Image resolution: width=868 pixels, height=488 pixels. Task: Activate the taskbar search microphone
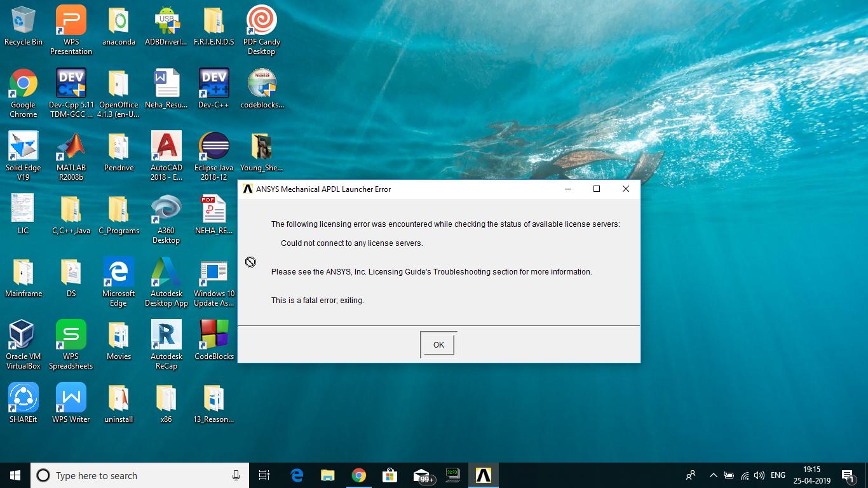click(236, 475)
